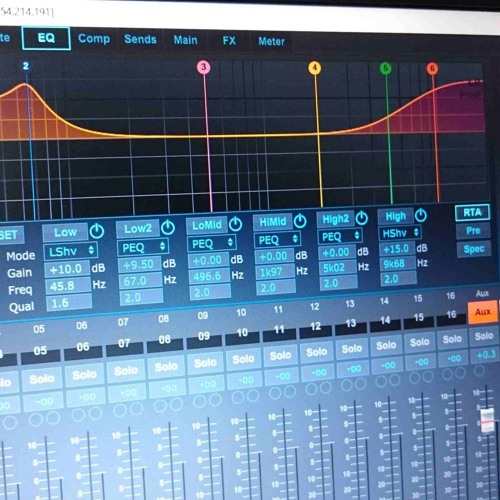Click the LoMid band label button
This screenshot has width=500, height=500.
pyautogui.click(x=207, y=225)
